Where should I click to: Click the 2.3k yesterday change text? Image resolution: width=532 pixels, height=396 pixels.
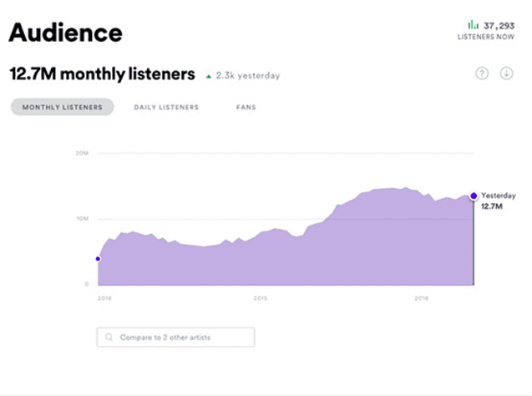click(248, 76)
